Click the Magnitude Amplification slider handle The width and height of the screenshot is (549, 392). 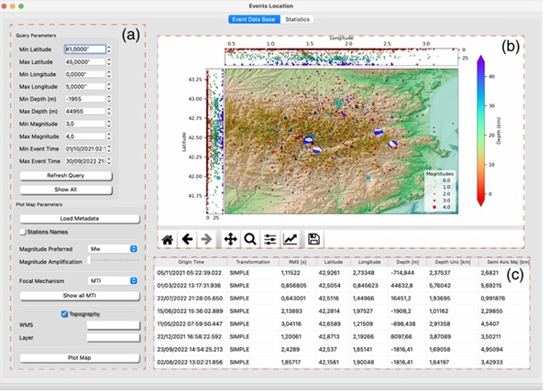tap(89, 260)
